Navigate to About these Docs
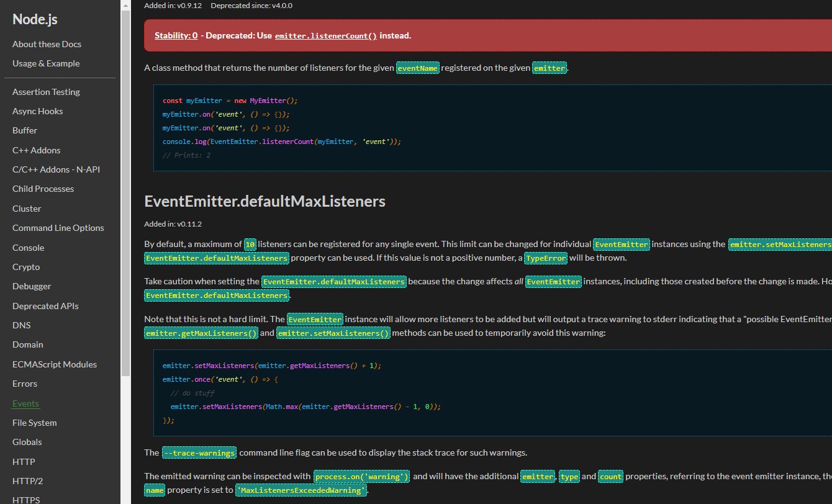This screenshot has height=504, width=832. [x=47, y=44]
